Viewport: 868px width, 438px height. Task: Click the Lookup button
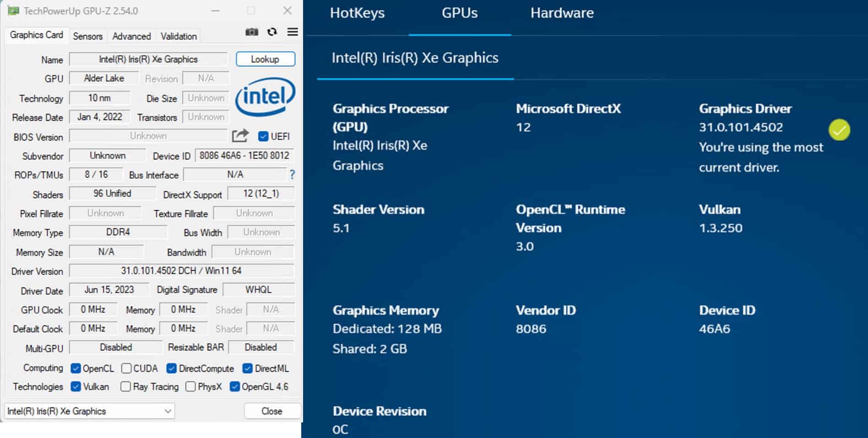(265, 59)
